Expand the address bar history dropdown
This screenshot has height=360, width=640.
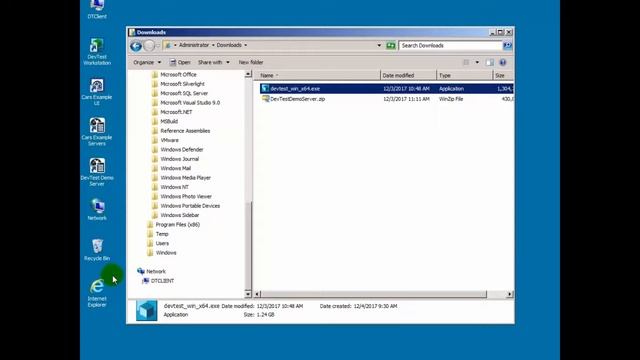click(x=379, y=45)
